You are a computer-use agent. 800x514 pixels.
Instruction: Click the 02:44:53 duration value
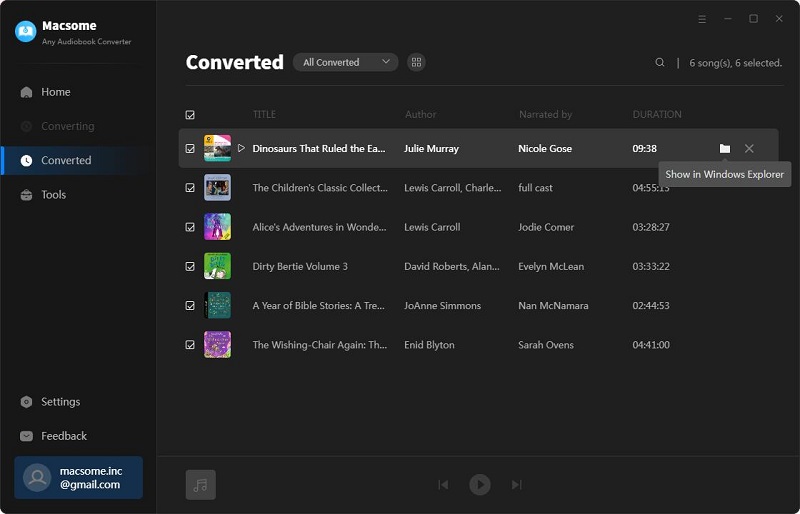coord(651,306)
